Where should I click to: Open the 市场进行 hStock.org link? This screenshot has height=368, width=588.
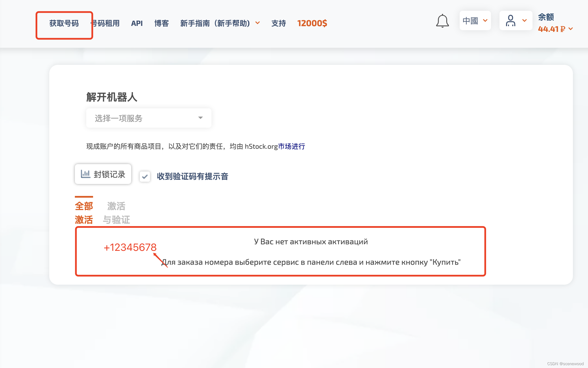(x=291, y=146)
